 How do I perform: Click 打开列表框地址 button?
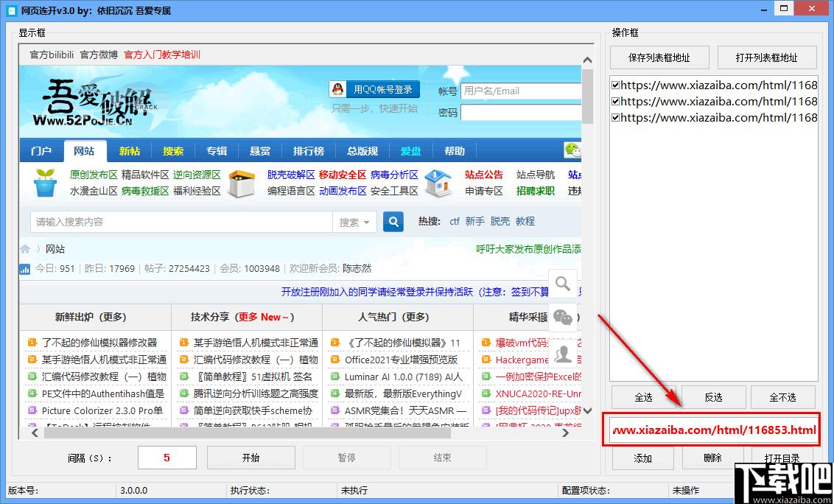point(767,57)
